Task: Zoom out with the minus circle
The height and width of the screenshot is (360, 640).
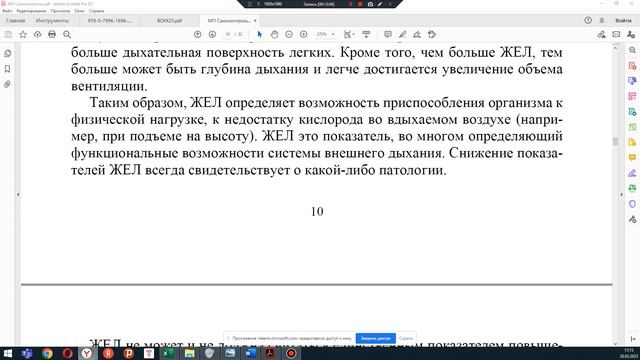Action: pyautogui.click(x=289, y=35)
